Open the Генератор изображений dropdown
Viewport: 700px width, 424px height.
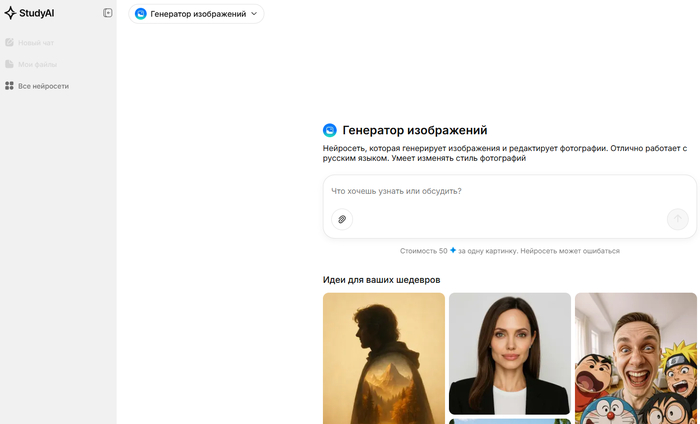(x=196, y=14)
